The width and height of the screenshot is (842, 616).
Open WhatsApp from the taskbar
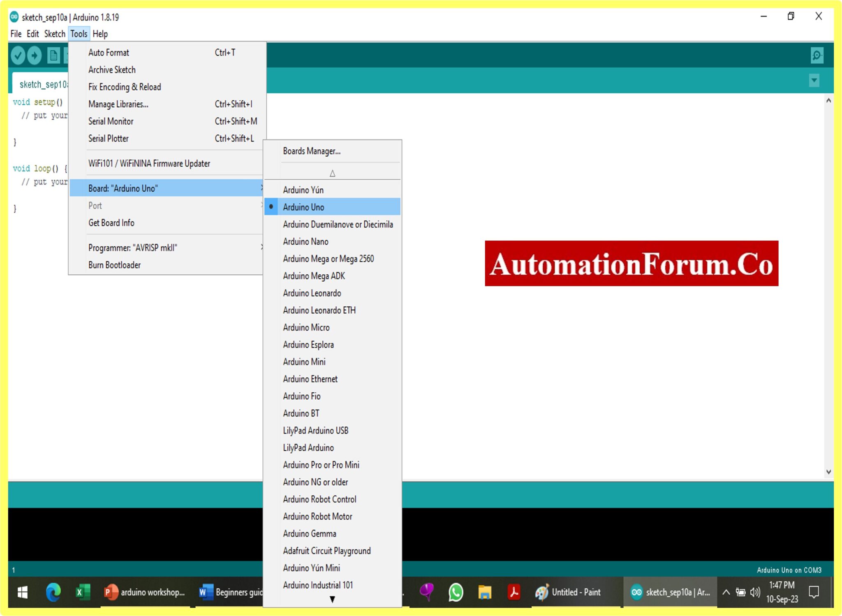(456, 592)
